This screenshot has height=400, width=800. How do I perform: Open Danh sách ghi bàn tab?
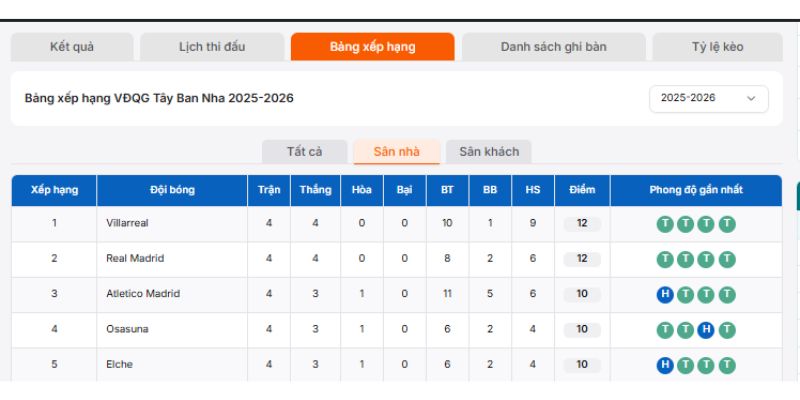pyautogui.click(x=553, y=47)
